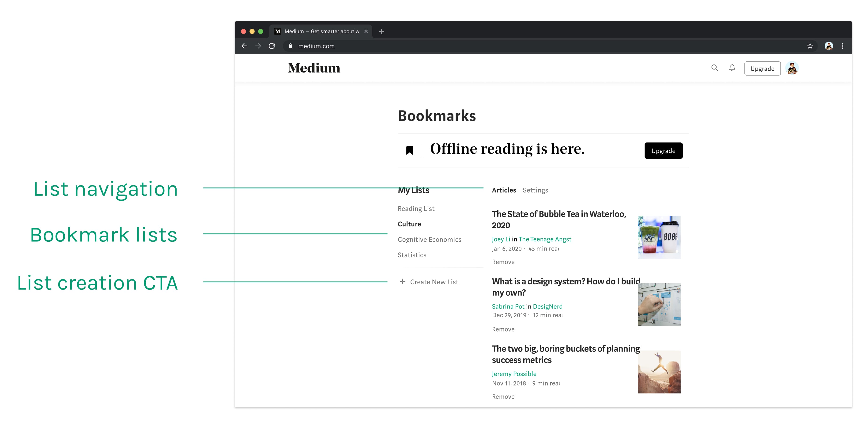The image size is (868, 428).
Task: Reload the medium.com page
Action: click(x=272, y=46)
